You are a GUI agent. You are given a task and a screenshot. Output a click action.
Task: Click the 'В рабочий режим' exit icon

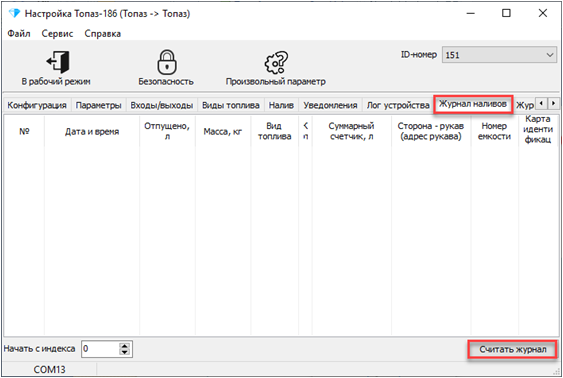point(58,62)
